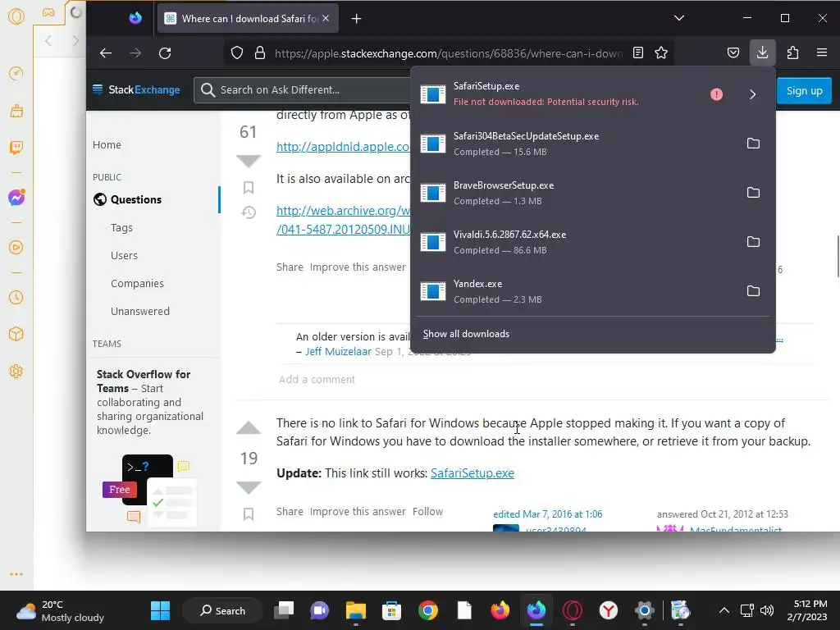This screenshot has width=840, height=630.
Task: Open Home in the left sidebar
Action: click(107, 144)
